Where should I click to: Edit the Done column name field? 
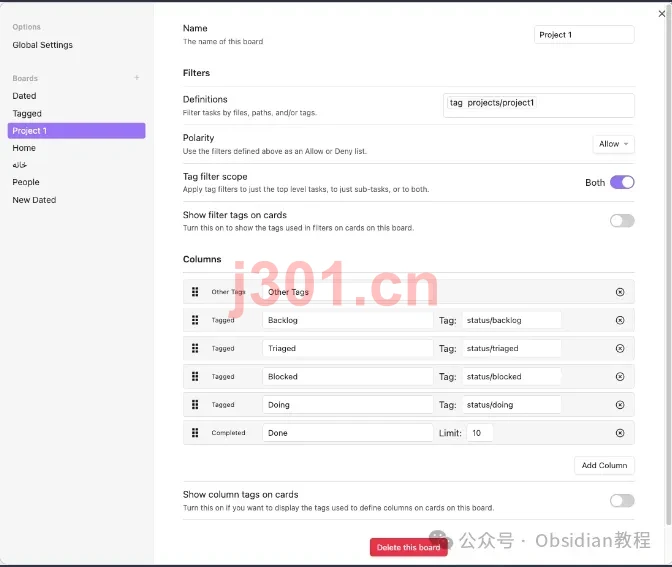[x=348, y=433]
